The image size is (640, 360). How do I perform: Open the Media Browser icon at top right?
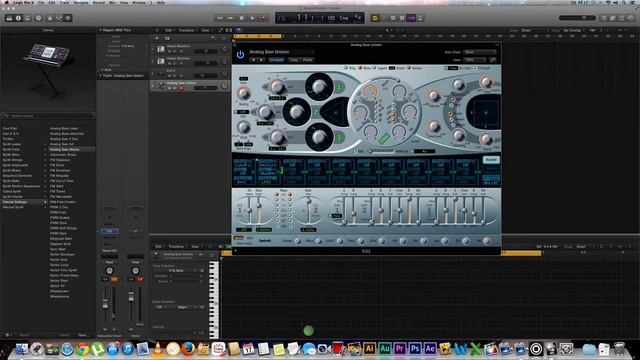[x=630, y=18]
